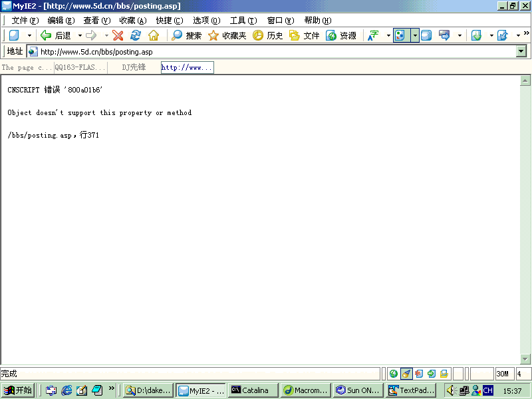Viewport: 532px width, 399px height.
Task: Click the CH language indicator
Action: pyautogui.click(x=488, y=390)
